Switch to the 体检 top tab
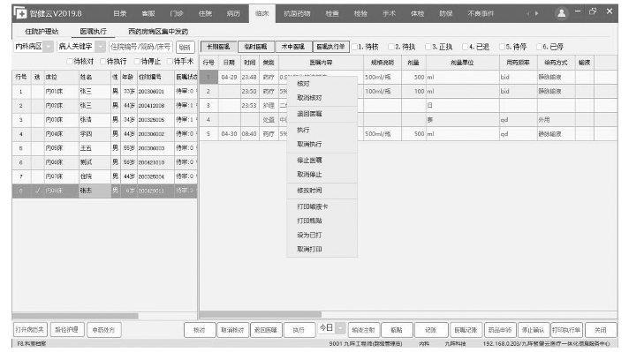The image size is (644, 352). [x=417, y=13]
